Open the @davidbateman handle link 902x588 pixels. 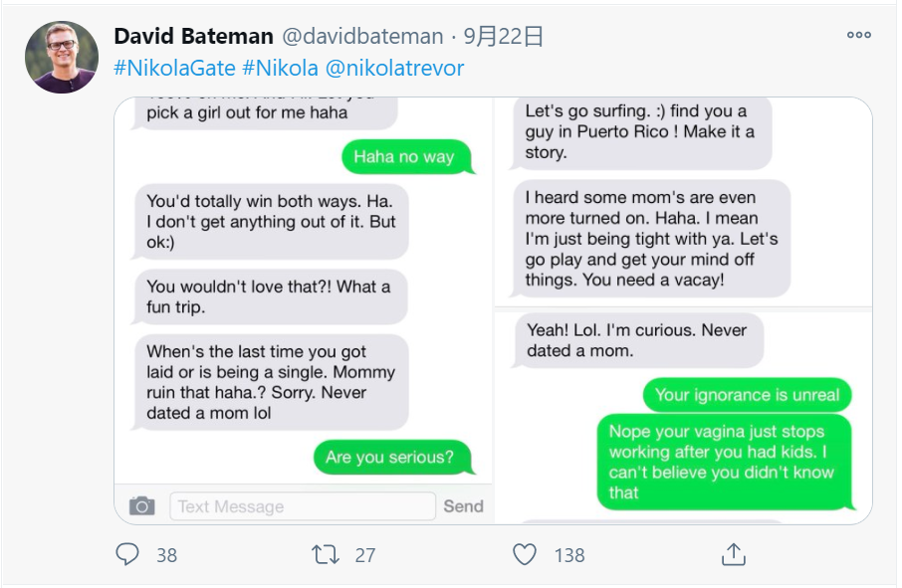(x=362, y=37)
